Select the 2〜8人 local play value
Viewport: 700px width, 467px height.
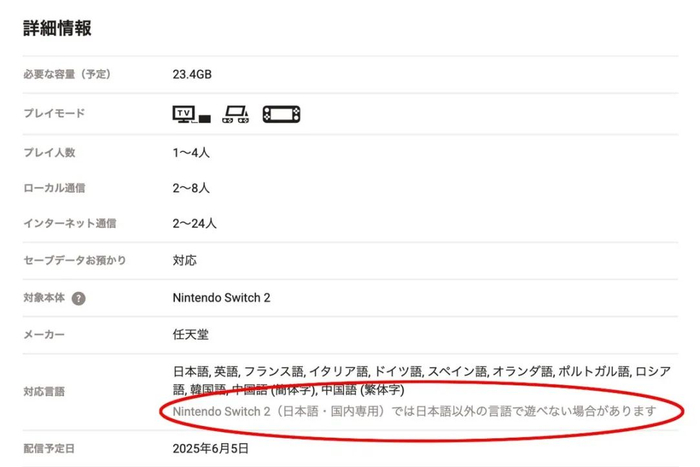point(191,188)
